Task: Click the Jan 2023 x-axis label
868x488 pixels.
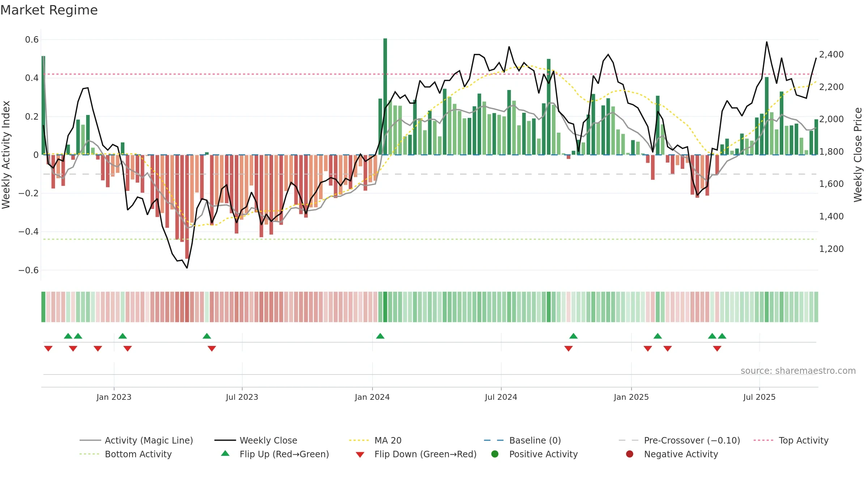Action: tap(114, 397)
